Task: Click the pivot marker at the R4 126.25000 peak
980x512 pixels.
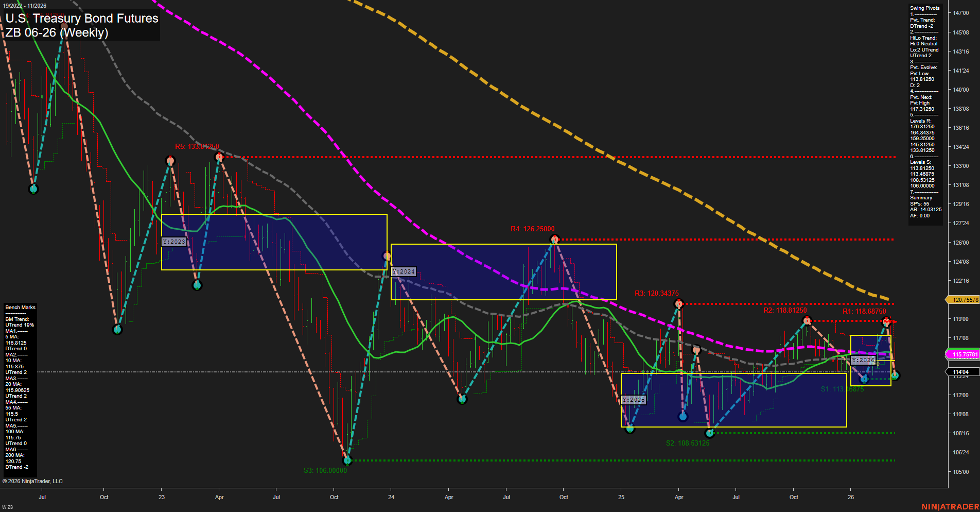Action: [x=556, y=238]
